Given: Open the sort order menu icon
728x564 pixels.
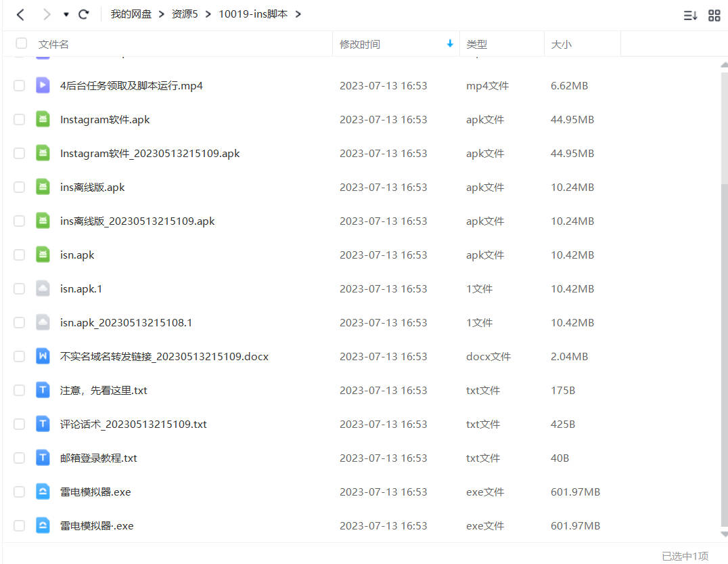Looking at the screenshot, I should click(x=690, y=16).
